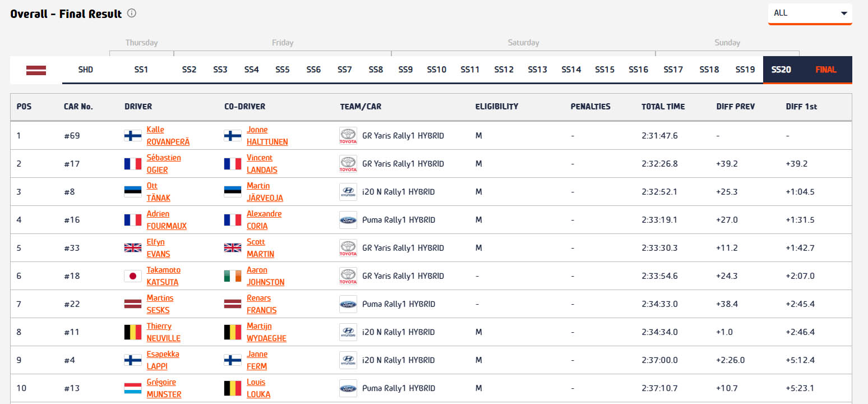Select stage tab SS8
This screenshot has width=868, height=404.
(376, 70)
